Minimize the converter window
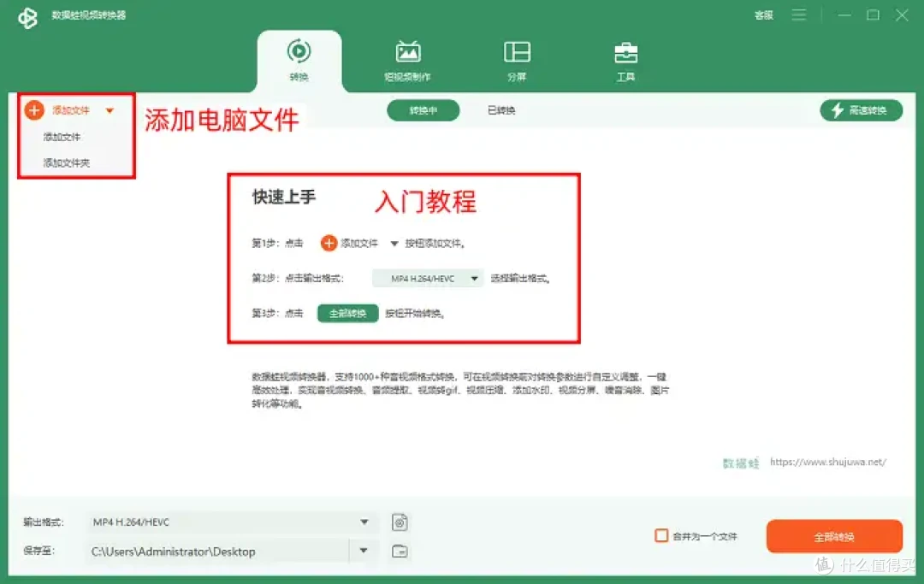Screen dimensions: 924x584 844,15
